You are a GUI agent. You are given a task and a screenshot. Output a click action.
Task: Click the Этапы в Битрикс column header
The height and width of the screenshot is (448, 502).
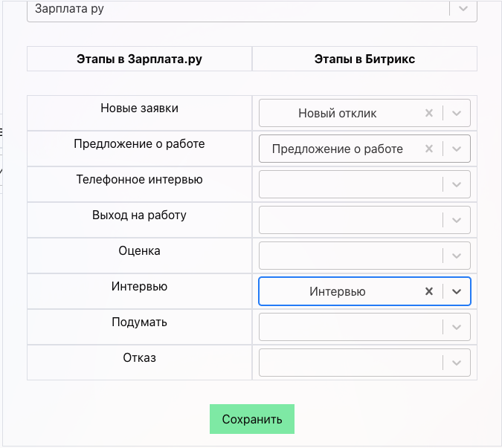[x=364, y=59]
